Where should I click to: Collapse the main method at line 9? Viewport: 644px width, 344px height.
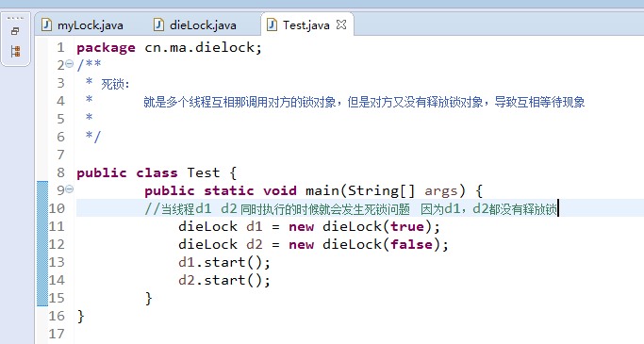coord(70,188)
